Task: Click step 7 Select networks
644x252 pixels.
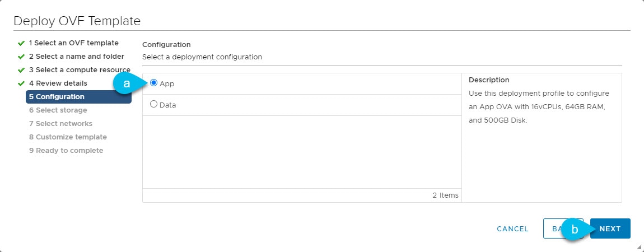Action: (x=61, y=124)
